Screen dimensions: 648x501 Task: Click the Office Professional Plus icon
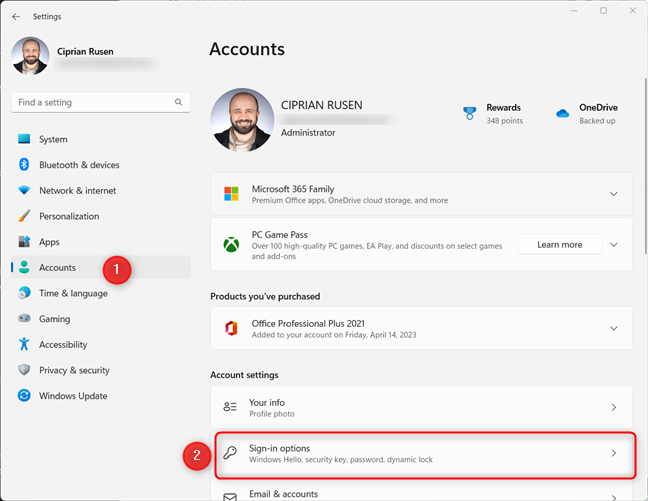231,328
